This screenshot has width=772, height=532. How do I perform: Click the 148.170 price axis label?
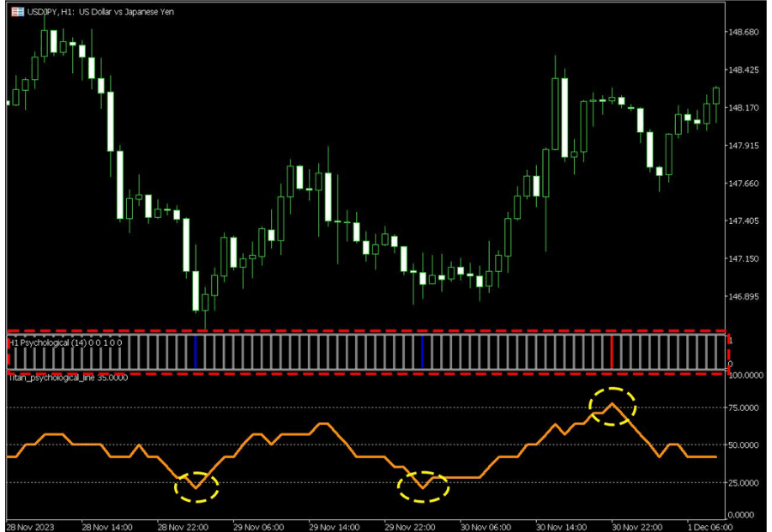tap(744, 108)
